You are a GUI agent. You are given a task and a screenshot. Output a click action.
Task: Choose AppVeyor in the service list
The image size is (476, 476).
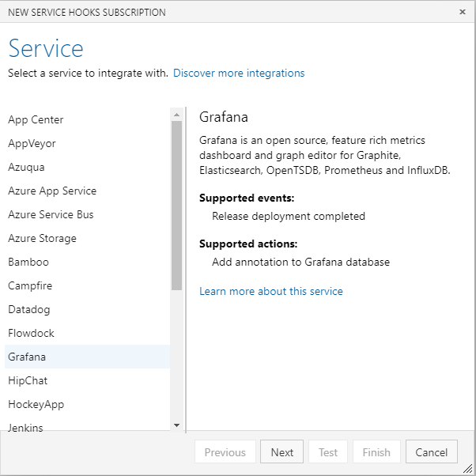point(32,143)
